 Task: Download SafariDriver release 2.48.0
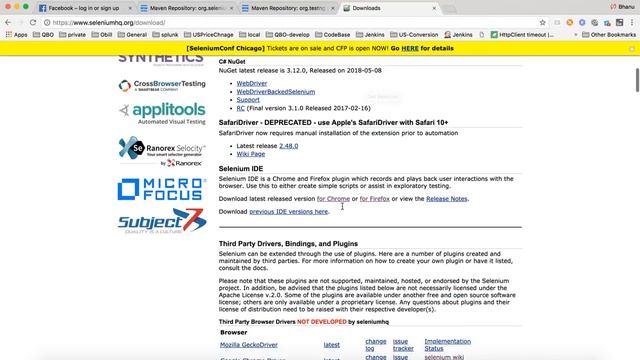point(289,146)
